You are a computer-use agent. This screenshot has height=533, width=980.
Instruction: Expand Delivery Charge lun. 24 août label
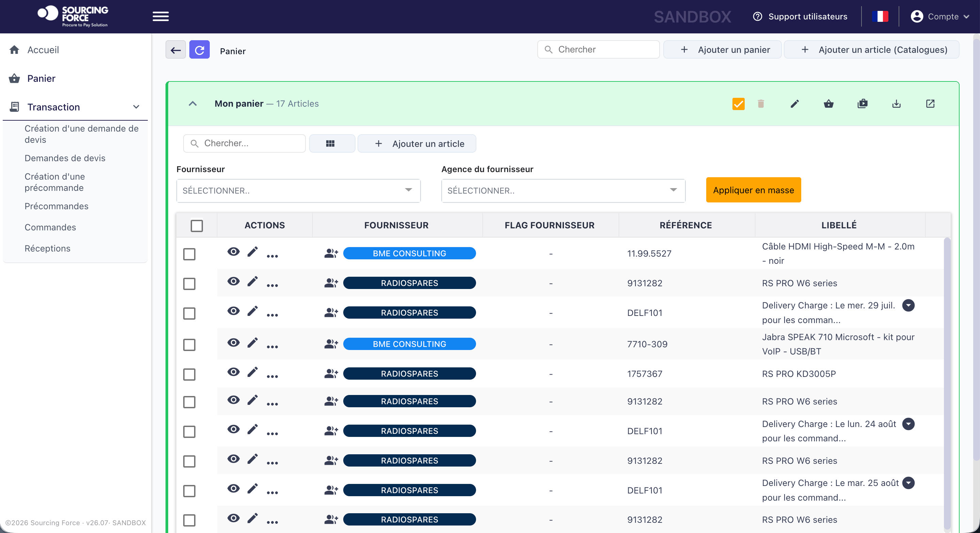tap(908, 424)
